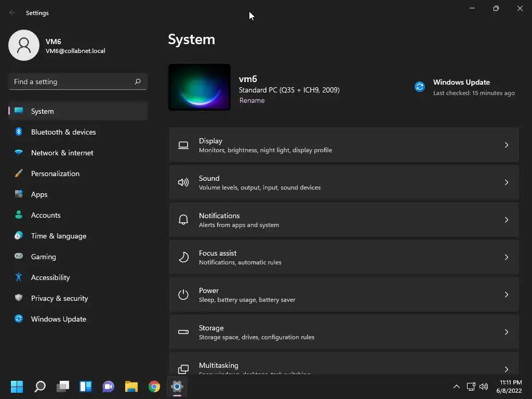Screen dimensions: 532x399
Task: Click the Personalization paintbrush icon
Action: (x=19, y=174)
